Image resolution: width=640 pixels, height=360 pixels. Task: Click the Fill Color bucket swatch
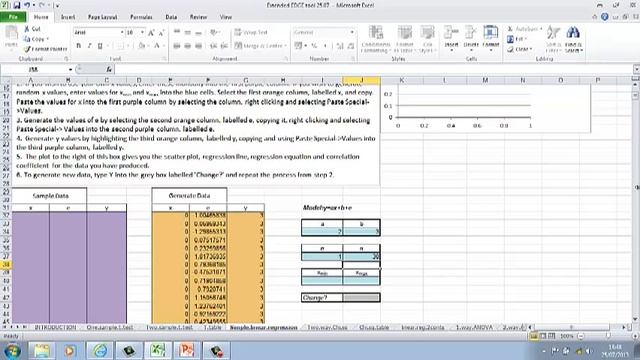pyautogui.click(x=141, y=46)
